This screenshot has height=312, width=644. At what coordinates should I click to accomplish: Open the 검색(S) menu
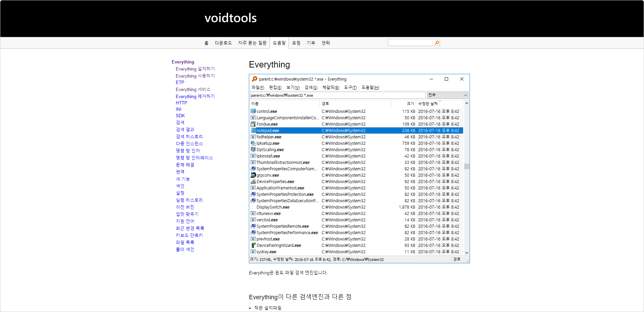[311, 87]
